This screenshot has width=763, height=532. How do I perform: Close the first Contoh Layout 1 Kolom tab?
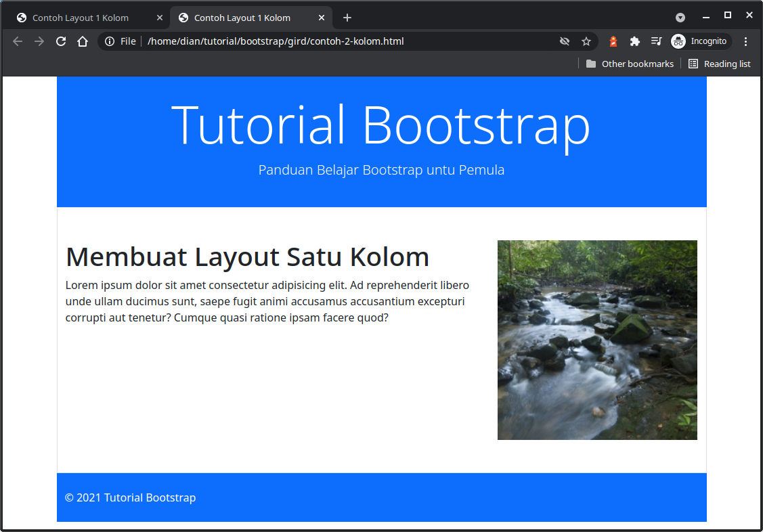(160, 18)
